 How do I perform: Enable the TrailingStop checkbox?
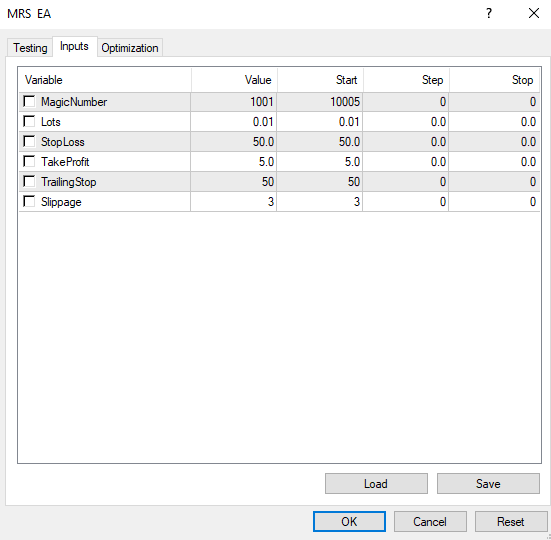pos(29,181)
